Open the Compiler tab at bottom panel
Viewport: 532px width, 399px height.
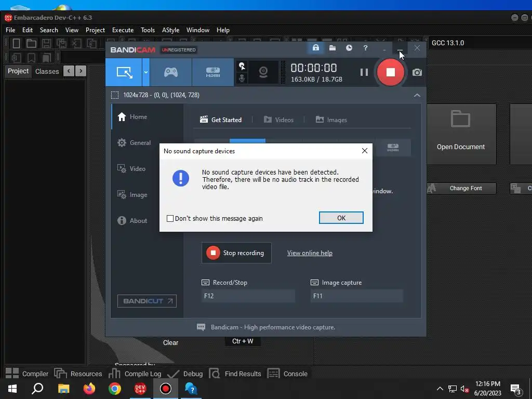point(27,374)
